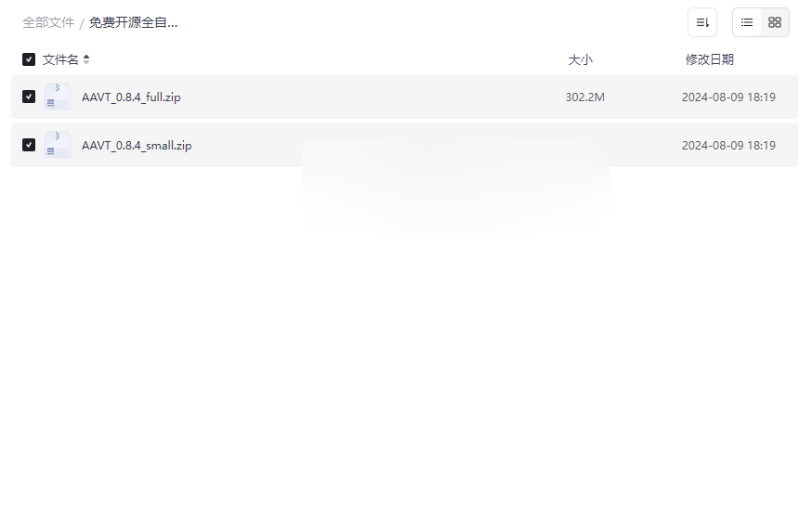812x519 pixels.
Task: Toggle the filename sort arrows
Action: click(x=86, y=59)
